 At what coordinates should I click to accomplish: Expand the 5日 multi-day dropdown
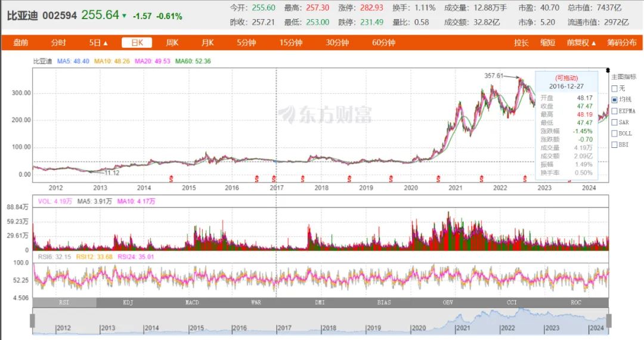pos(98,43)
